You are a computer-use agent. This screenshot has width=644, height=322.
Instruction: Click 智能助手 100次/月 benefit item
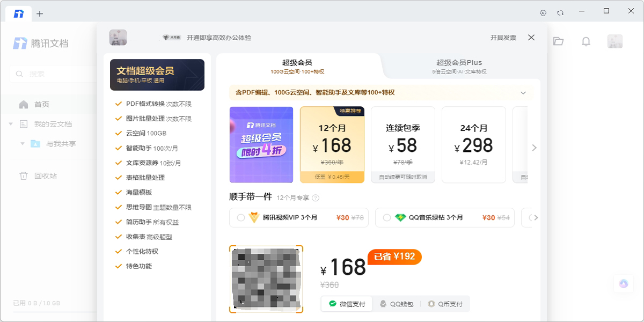[x=147, y=148]
